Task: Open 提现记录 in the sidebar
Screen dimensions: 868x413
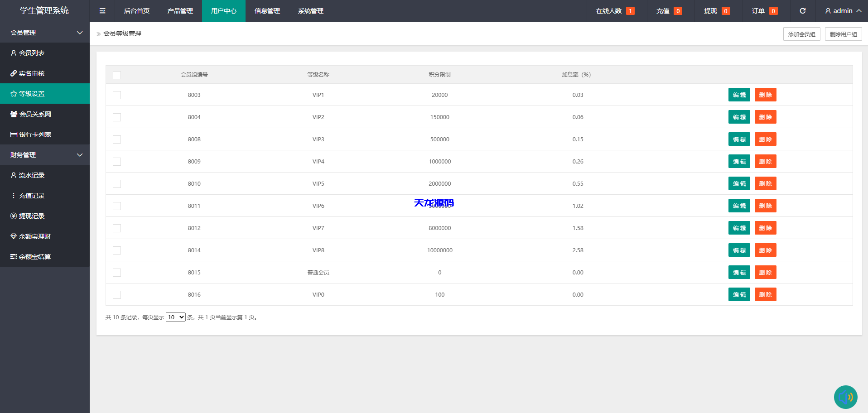Action: click(x=32, y=216)
